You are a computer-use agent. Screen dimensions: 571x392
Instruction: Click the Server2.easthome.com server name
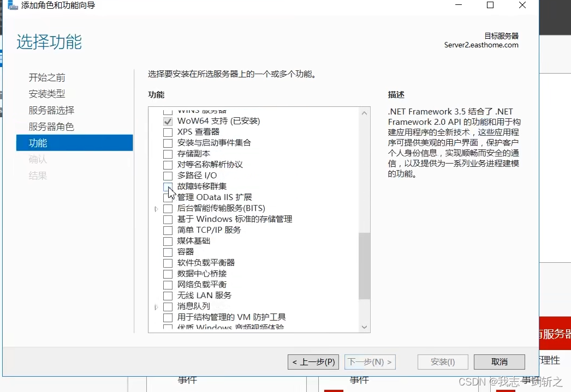pyautogui.click(x=481, y=45)
